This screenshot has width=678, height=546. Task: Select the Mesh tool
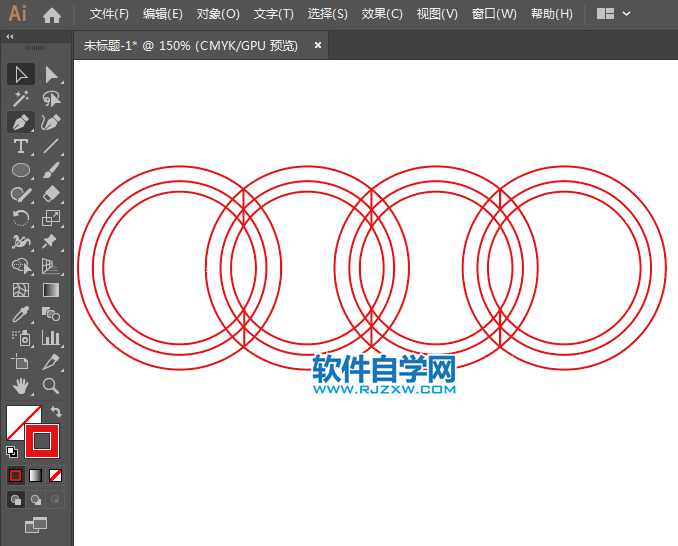coord(21,290)
